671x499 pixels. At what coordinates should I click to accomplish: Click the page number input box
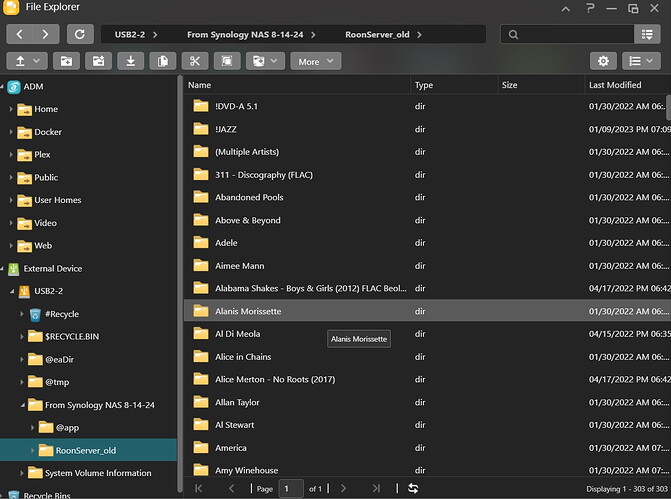[x=291, y=488]
